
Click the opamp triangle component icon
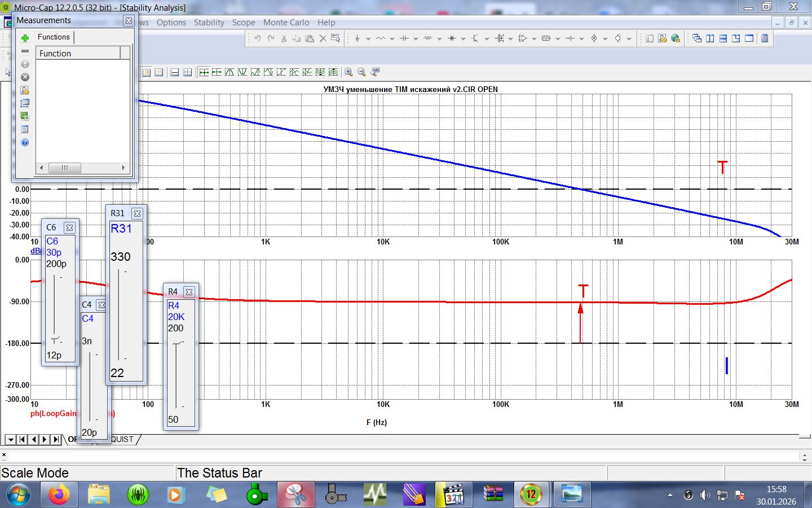[522, 38]
